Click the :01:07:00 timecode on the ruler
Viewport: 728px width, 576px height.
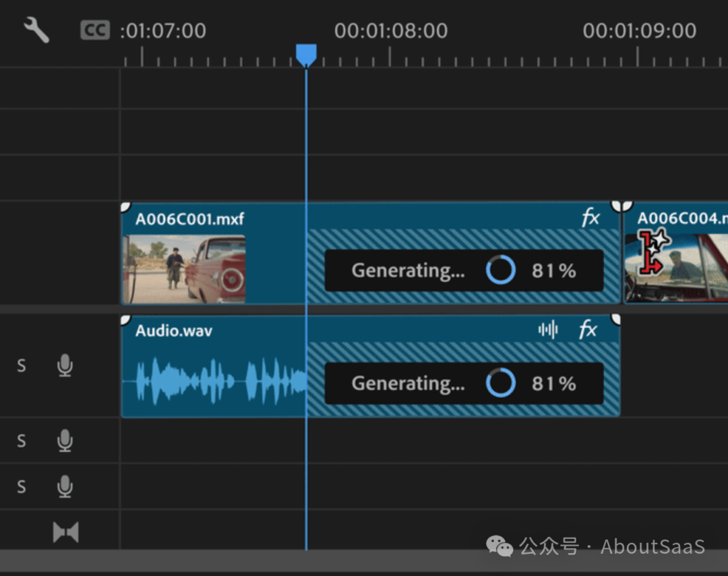163,30
